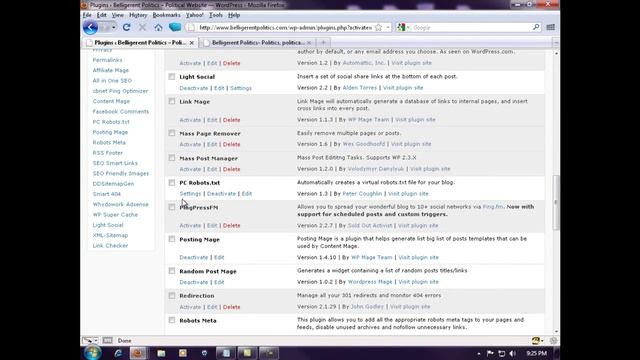640x360 pixels.
Task: Close the second Belligerent Politics tab
Action: [x=309, y=42]
